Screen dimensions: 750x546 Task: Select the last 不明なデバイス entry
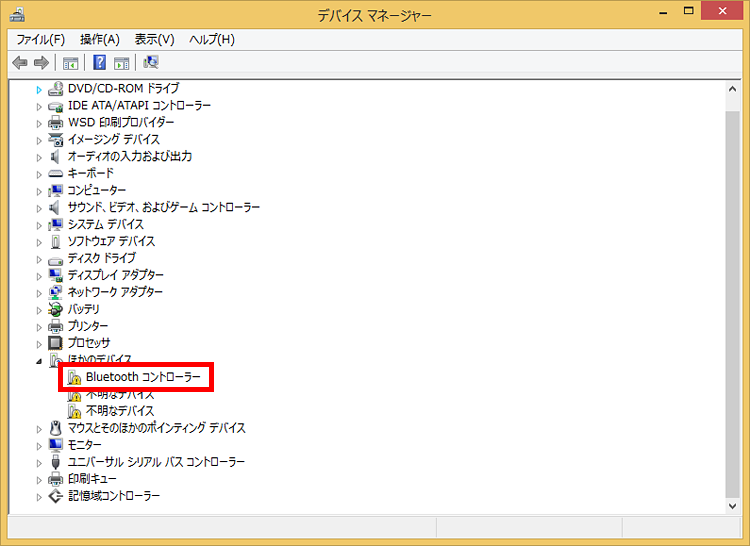pos(120,411)
